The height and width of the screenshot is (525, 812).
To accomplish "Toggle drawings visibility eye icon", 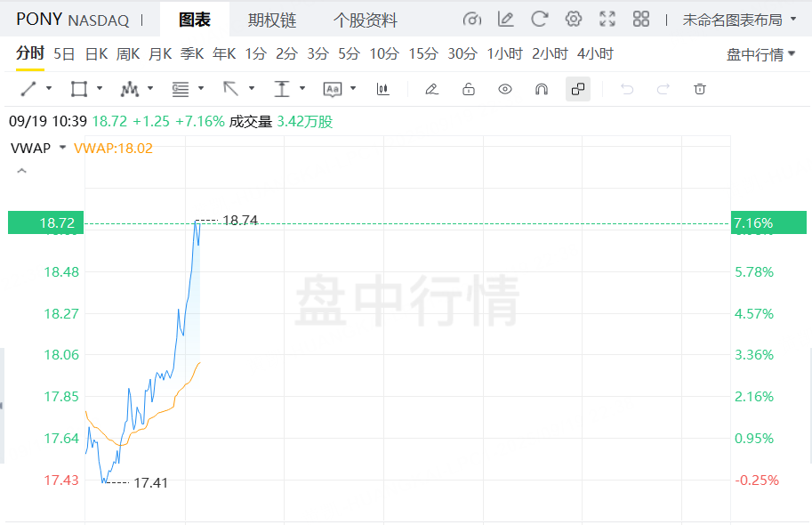I will 505,89.
